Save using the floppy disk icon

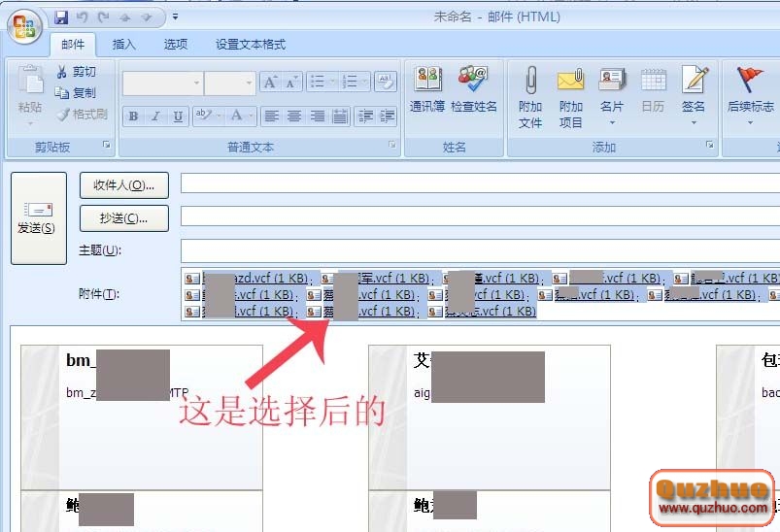tap(61, 17)
